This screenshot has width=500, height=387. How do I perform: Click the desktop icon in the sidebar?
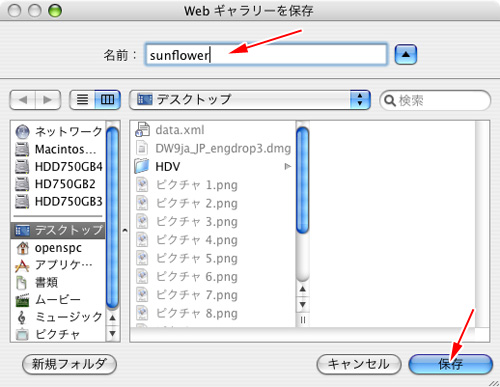[x=22, y=230]
